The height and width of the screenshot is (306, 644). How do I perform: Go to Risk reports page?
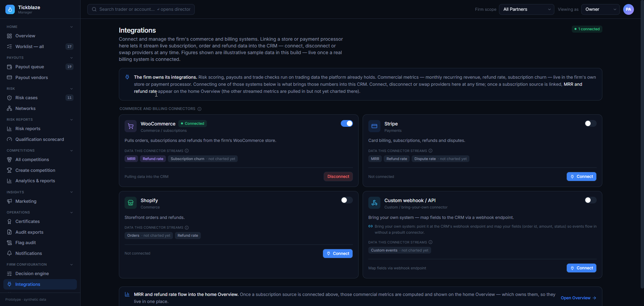[x=40, y=129]
